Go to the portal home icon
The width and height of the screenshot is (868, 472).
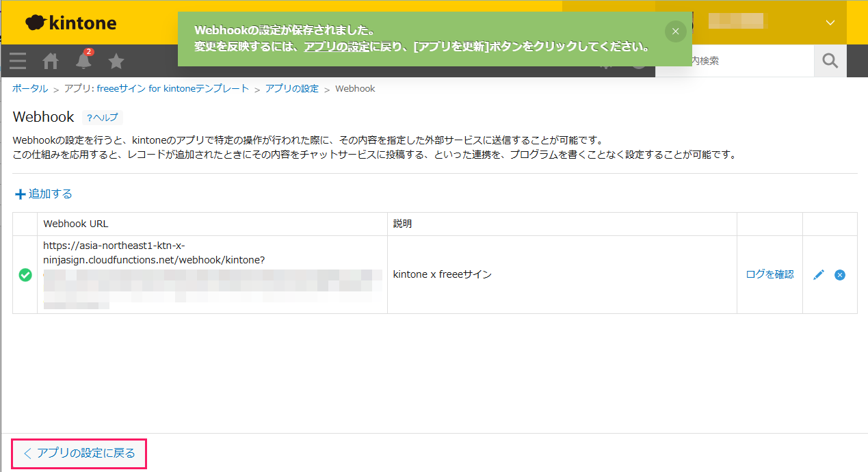(x=51, y=61)
